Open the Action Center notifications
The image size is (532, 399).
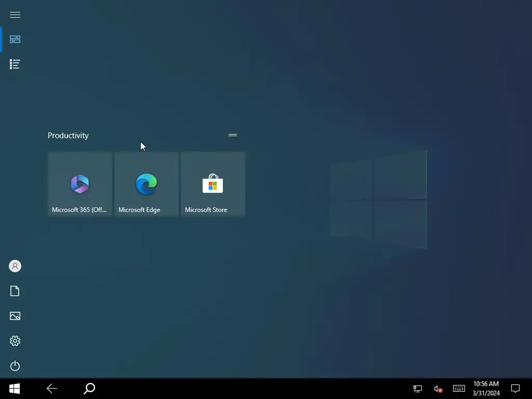coord(515,389)
